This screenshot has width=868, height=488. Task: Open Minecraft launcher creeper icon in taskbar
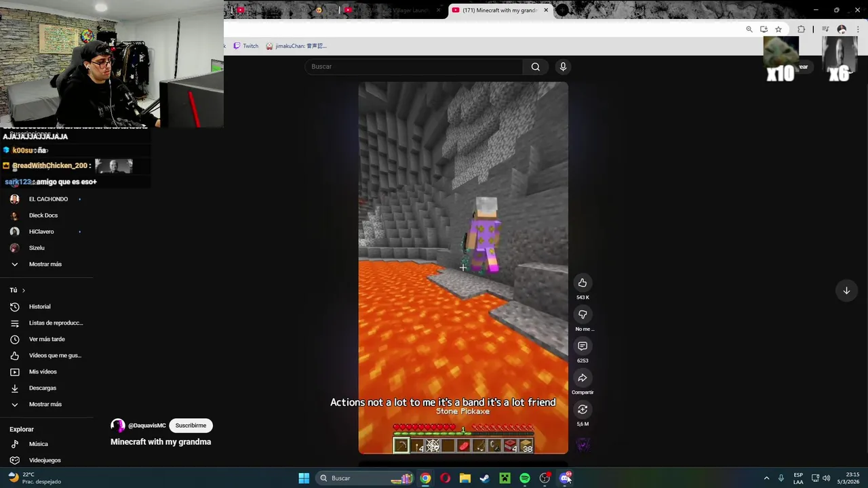[505, 478]
